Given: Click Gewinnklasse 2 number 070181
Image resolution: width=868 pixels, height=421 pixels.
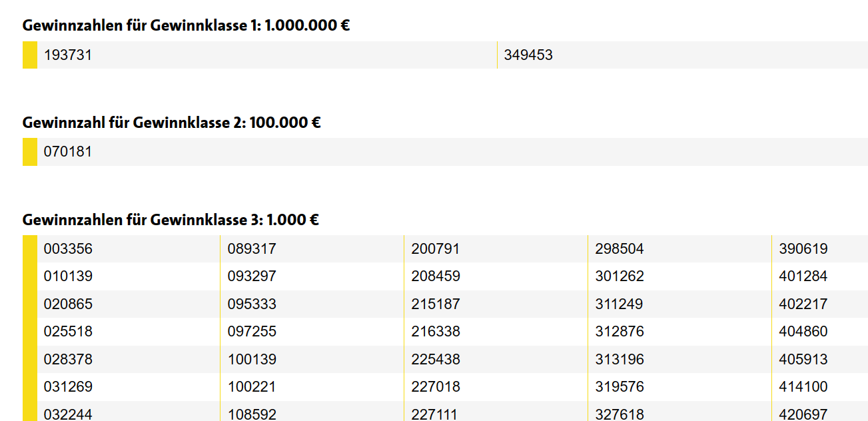Looking at the screenshot, I should [68, 152].
